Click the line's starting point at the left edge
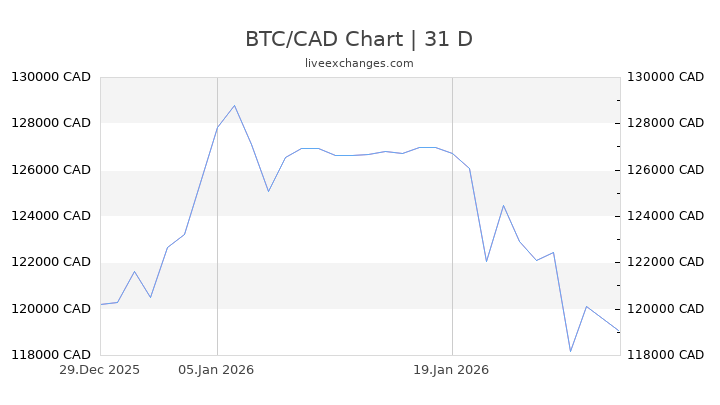The width and height of the screenshot is (720, 405). point(101,304)
